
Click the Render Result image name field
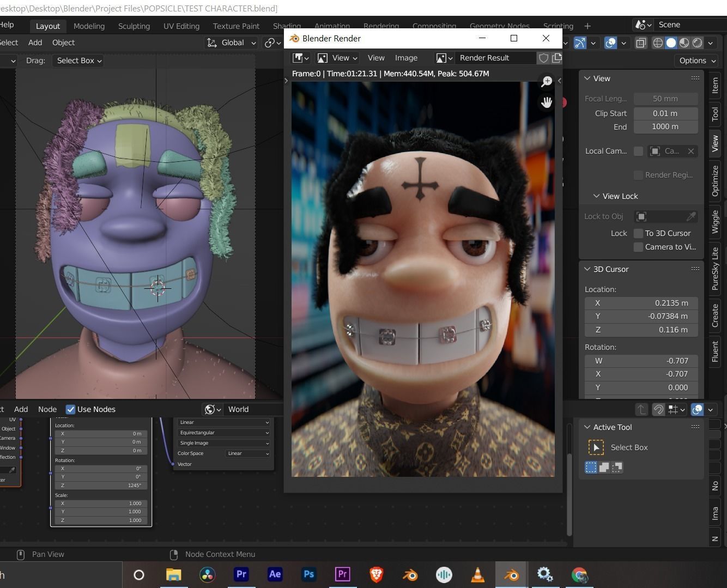(x=495, y=58)
